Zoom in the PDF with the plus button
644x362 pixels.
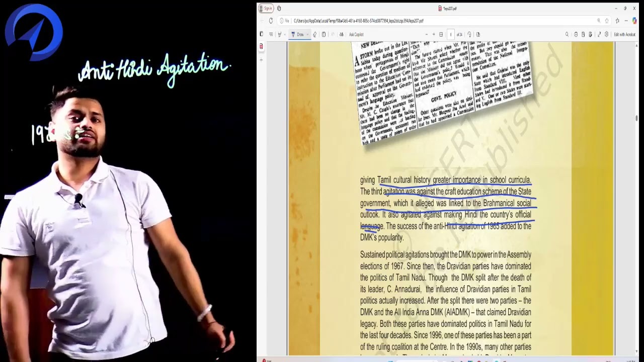tap(434, 34)
